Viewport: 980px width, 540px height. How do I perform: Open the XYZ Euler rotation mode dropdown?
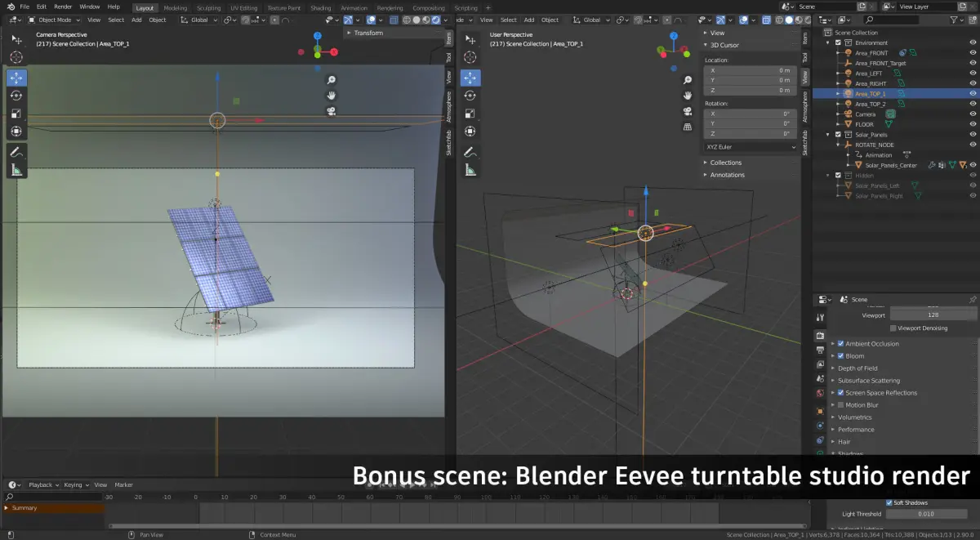[x=751, y=147]
